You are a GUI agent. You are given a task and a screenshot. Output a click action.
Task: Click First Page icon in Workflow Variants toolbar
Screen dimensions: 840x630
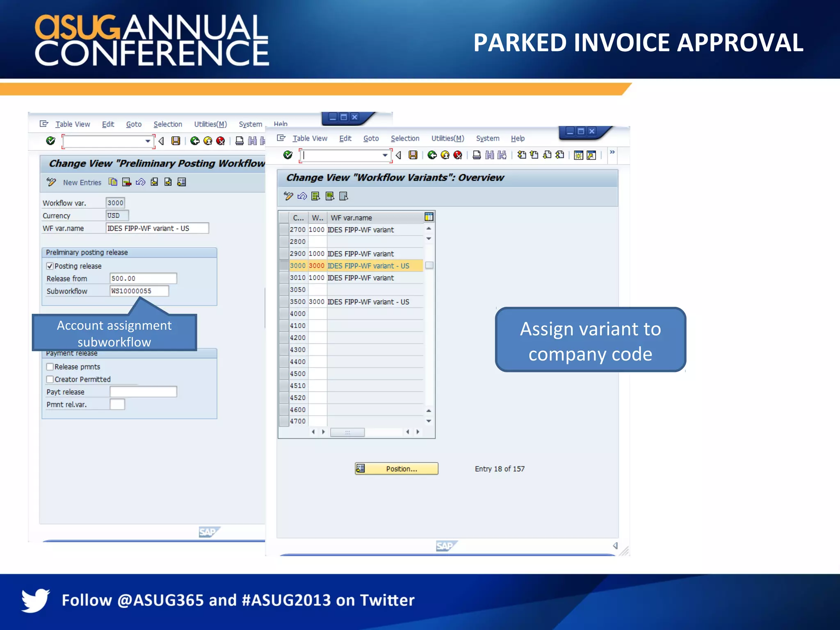tap(522, 155)
